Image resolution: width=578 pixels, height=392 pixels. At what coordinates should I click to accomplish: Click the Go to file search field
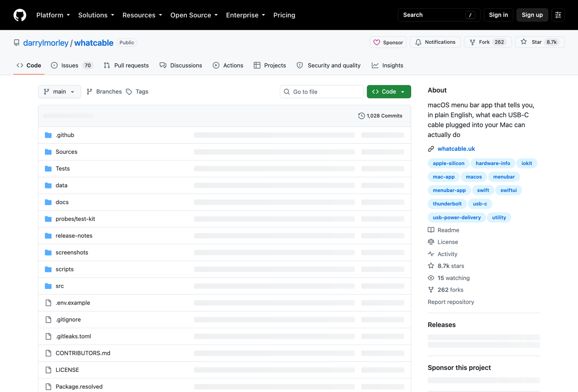322,92
